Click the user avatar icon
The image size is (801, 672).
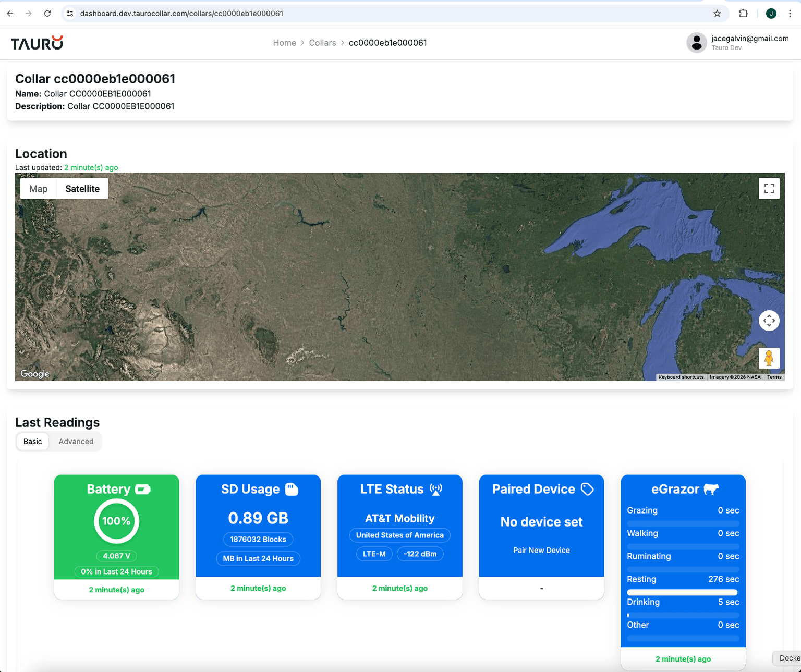[x=696, y=43]
